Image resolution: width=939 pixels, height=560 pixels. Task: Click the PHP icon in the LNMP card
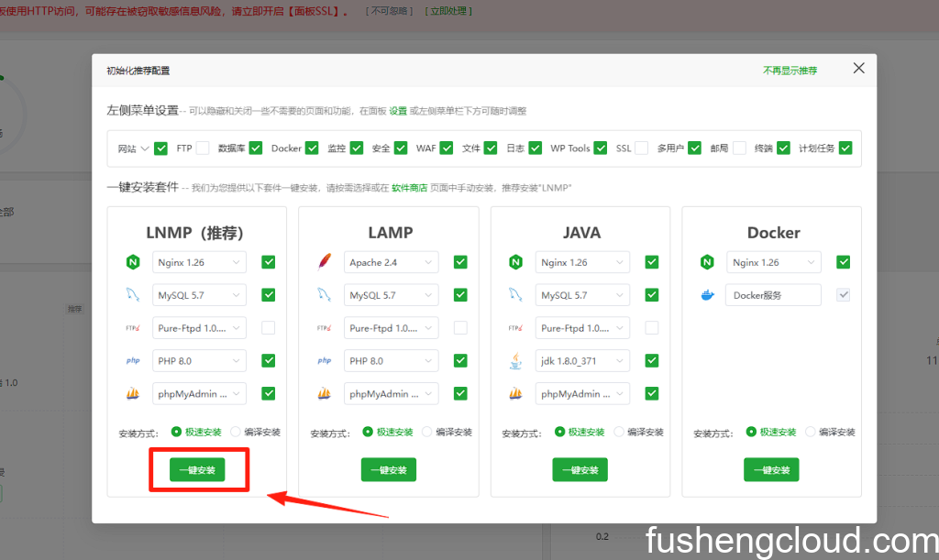[x=133, y=361]
